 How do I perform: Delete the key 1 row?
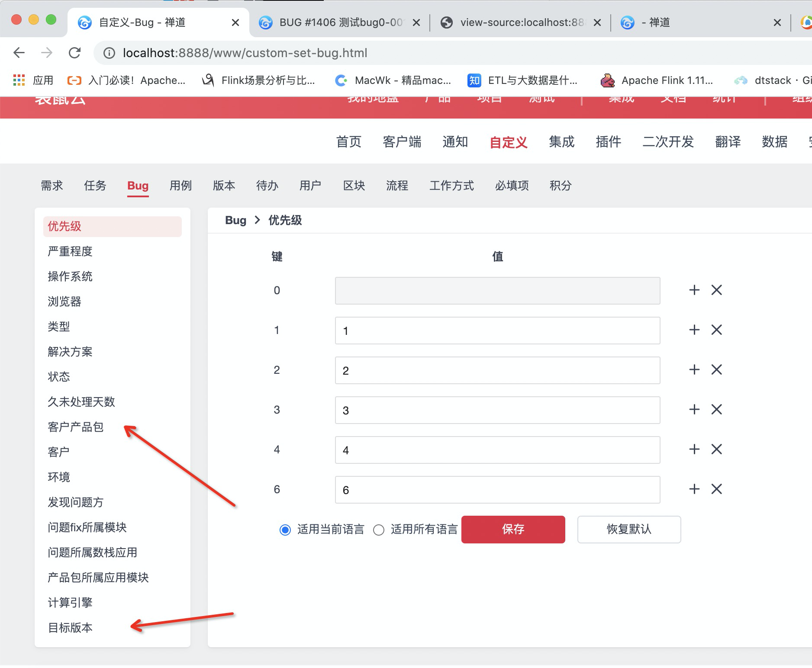coord(717,330)
